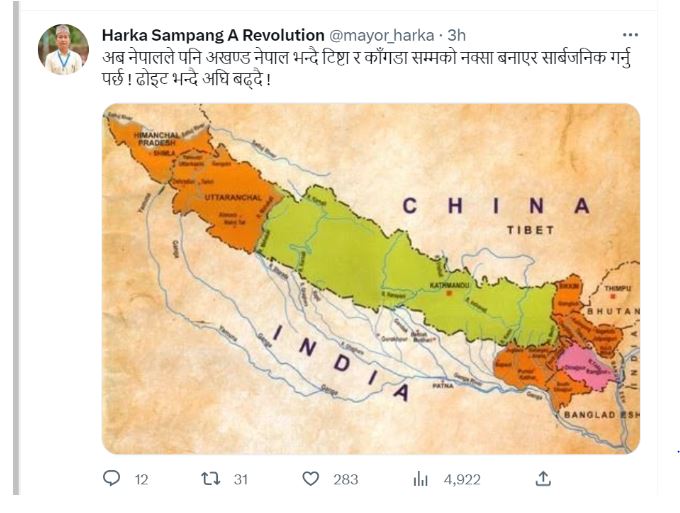Click the likes count 283
680x513 pixels.
345,480
